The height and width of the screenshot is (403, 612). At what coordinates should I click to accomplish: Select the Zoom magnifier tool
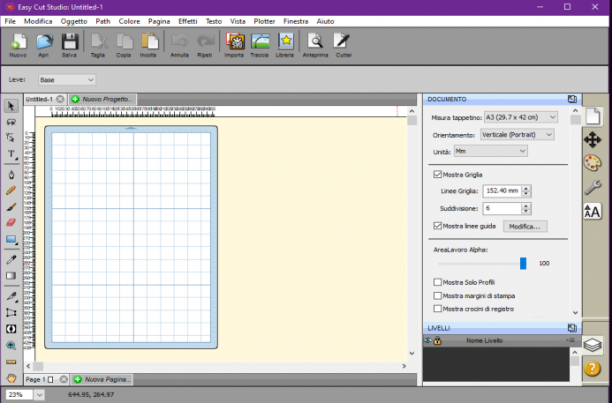(11, 345)
